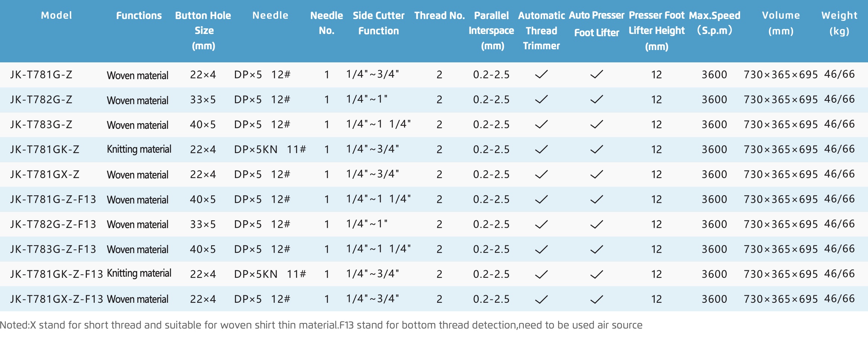The image size is (868, 339).
Task: Click the note about F13 bottom thread detection
Action: tap(491, 325)
